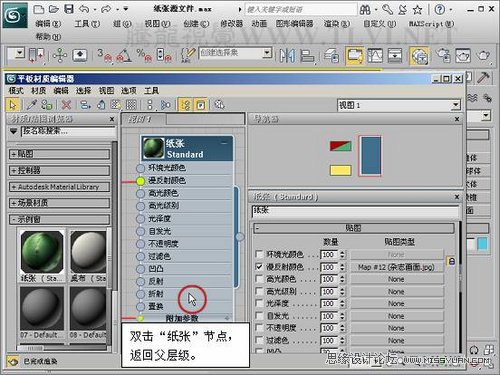The height and width of the screenshot is (375, 500).
Task: Enable the 高光颜色 map checkbox
Action: (x=259, y=279)
